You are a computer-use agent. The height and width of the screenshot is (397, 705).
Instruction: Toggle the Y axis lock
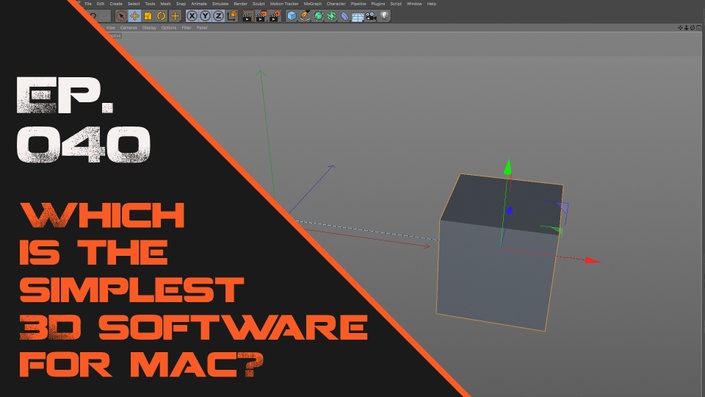[205, 16]
